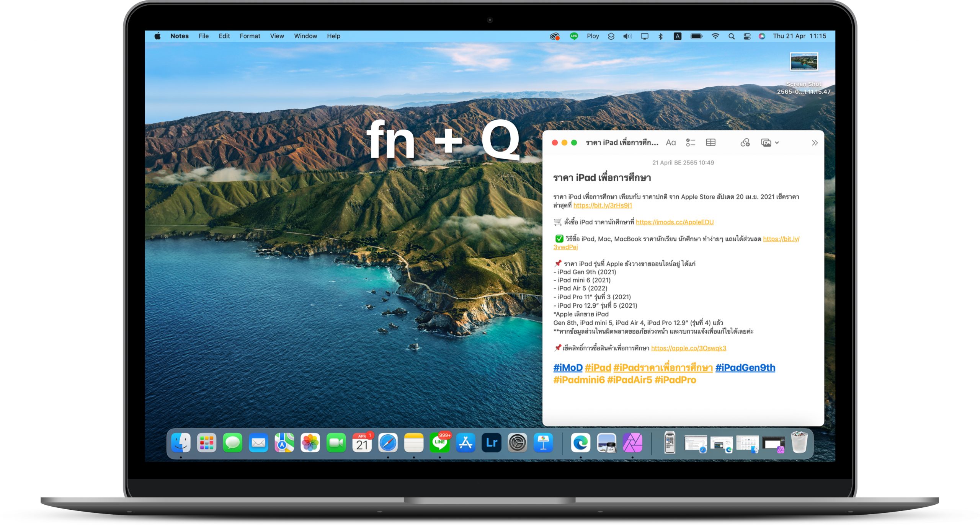Image resolution: width=980 pixels, height=525 pixels.
Task: Follow the imods.cc/AppleEDU link
Action: pyautogui.click(x=675, y=222)
